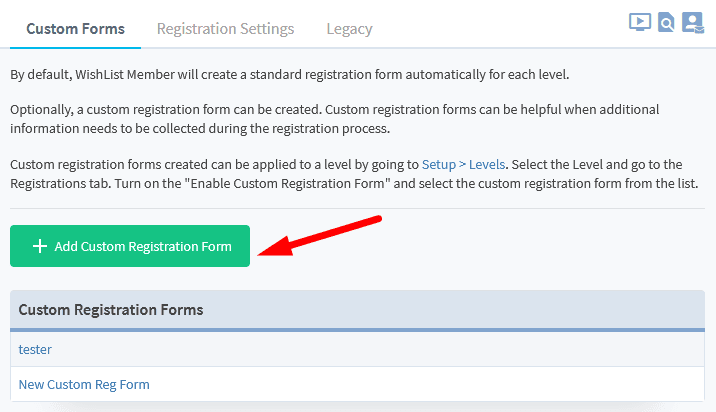
Task: Open the Registration Settings tab
Action: [x=225, y=29]
